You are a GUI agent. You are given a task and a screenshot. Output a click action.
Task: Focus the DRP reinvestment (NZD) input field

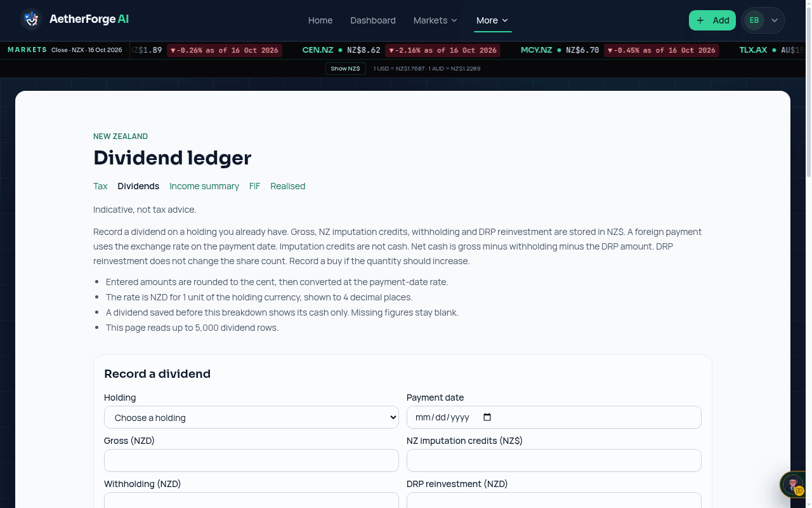click(x=554, y=500)
